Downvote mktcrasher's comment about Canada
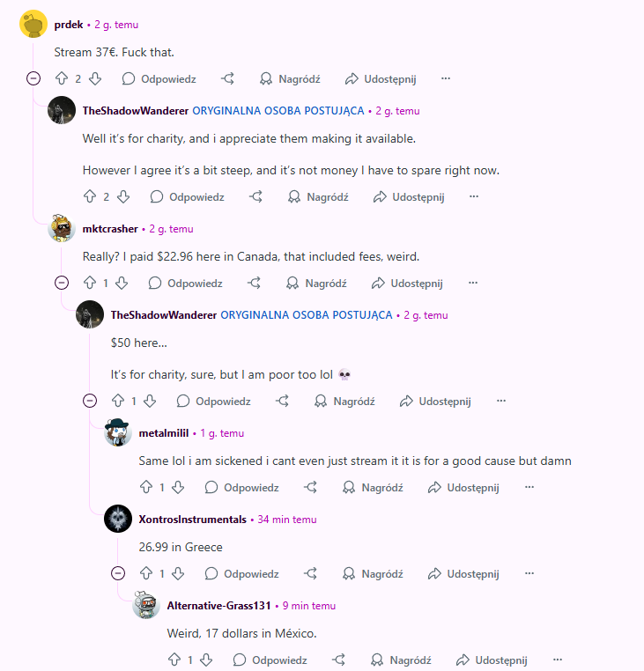The height and width of the screenshot is (671, 644). pyautogui.click(x=122, y=283)
